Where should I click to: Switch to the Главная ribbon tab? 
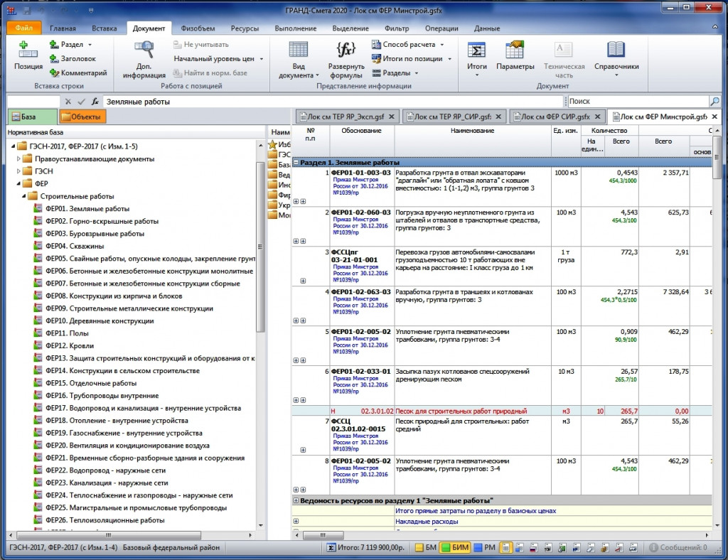pos(63,28)
